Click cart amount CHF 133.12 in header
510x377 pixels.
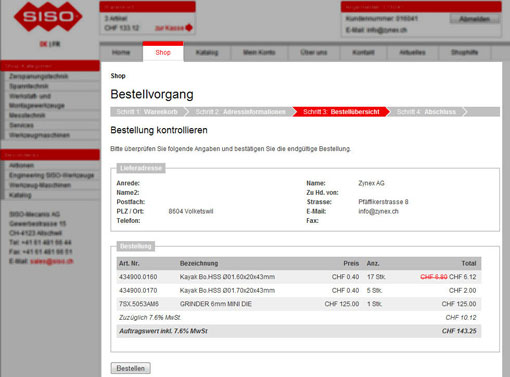click(x=122, y=28)
